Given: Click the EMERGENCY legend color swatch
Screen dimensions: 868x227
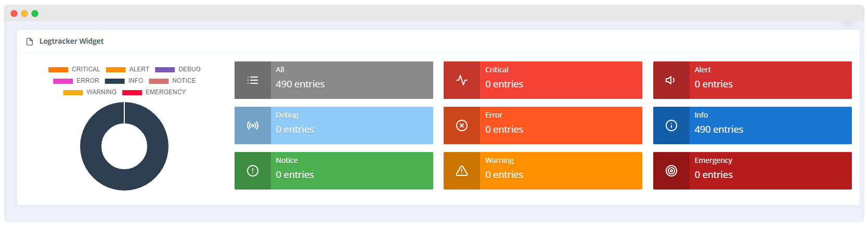Looking at the screenshot, I should pyautogui.click(x=132, y=93).
